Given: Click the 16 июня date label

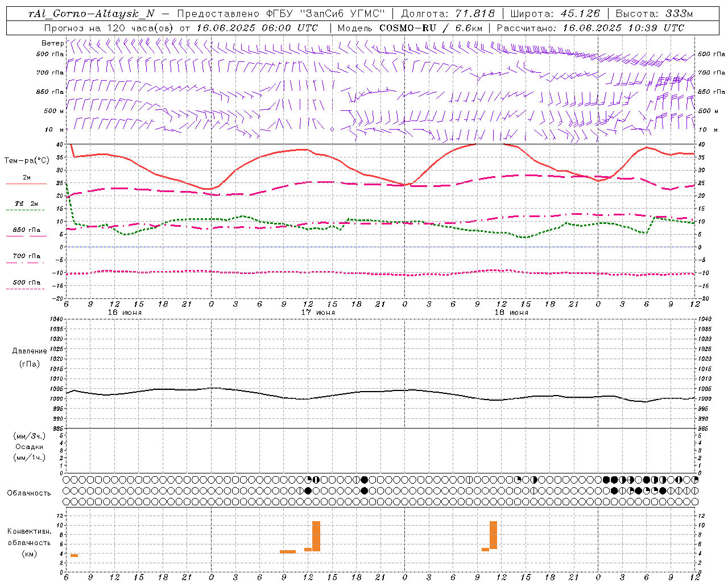Looking at the screenshot, I should pos(125,313).
